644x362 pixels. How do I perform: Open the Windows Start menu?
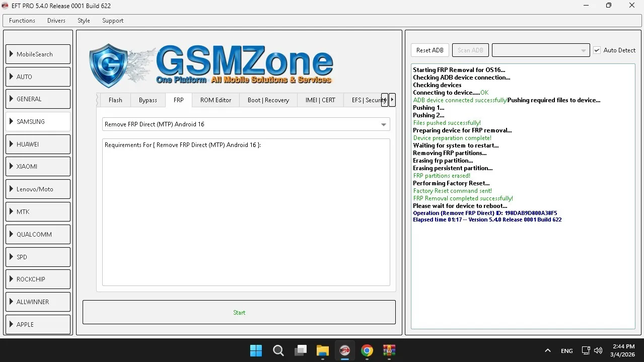coord(256,350)
